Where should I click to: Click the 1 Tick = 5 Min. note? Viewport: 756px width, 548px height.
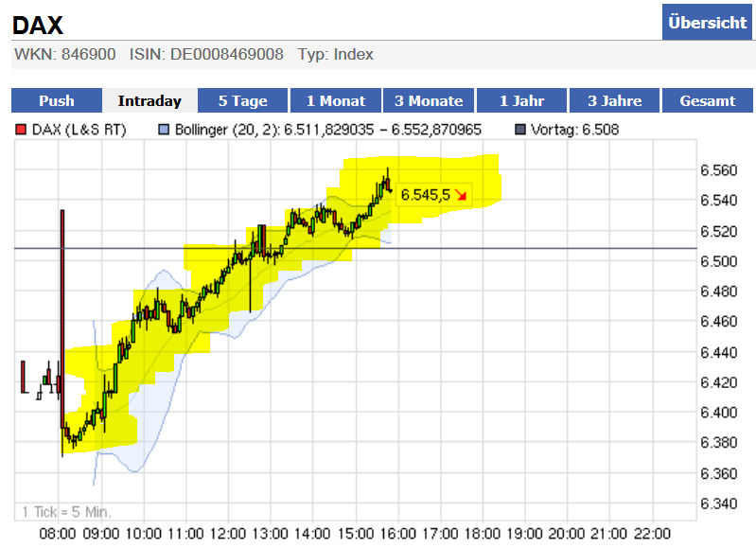(66, 511)
